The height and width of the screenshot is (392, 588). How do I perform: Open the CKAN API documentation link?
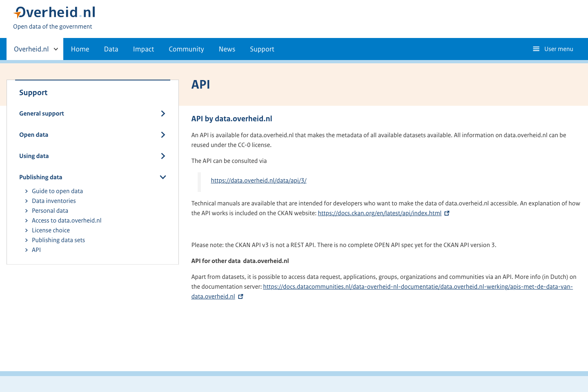(379, 213)
